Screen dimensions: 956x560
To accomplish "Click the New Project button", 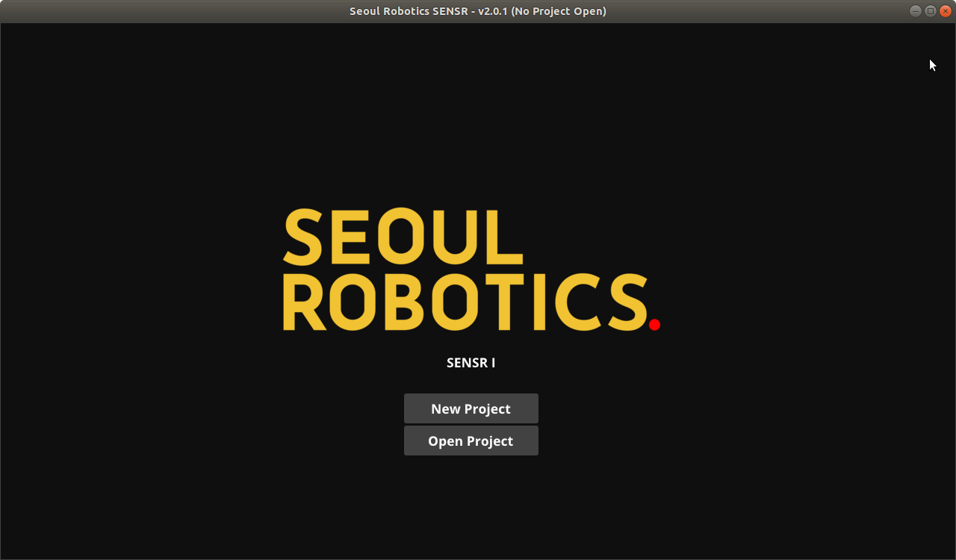I will [471, 408].
